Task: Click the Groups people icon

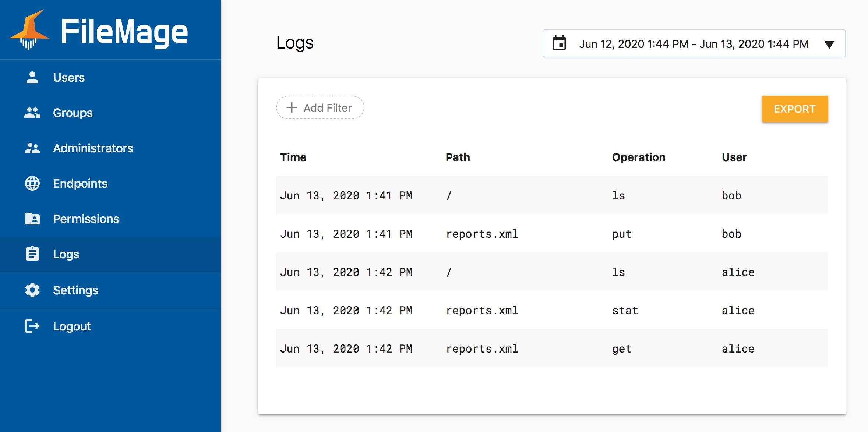Action: pos(32,113)
